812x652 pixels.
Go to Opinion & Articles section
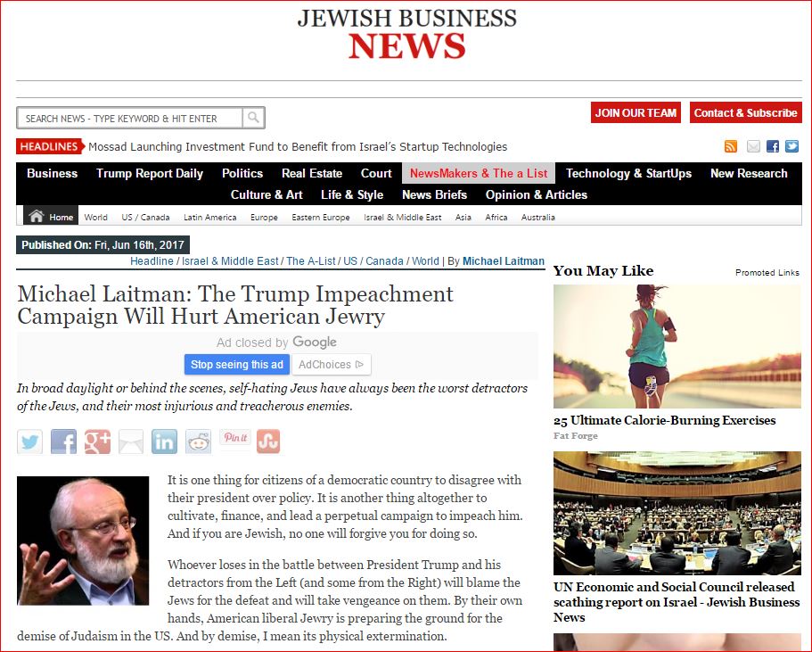click(x=536, y=194)
